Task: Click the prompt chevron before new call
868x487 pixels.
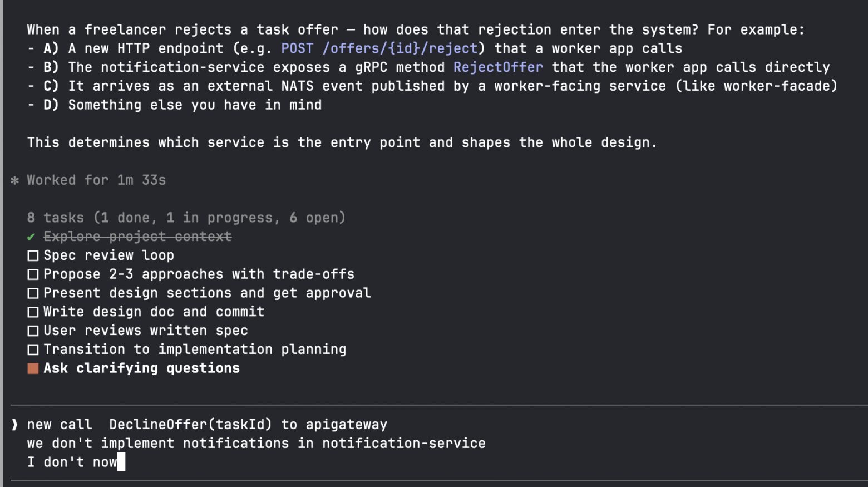Action: (14, 425)
